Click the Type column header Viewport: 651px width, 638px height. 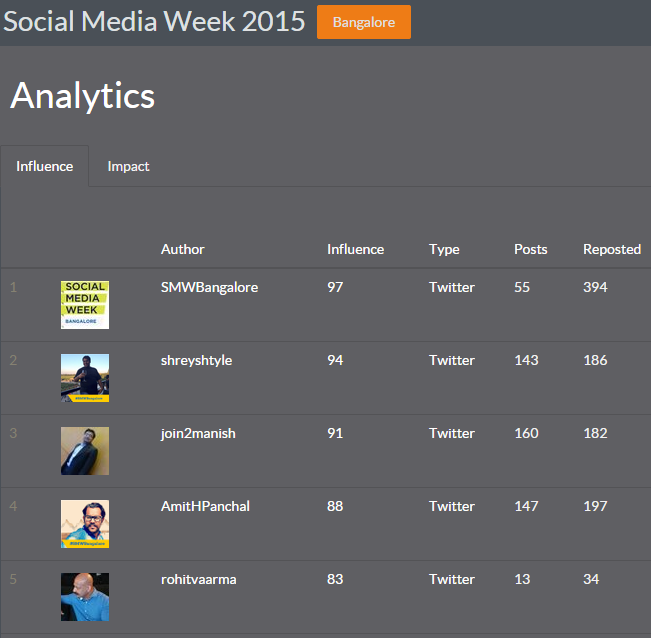click(x=444, y=249)
